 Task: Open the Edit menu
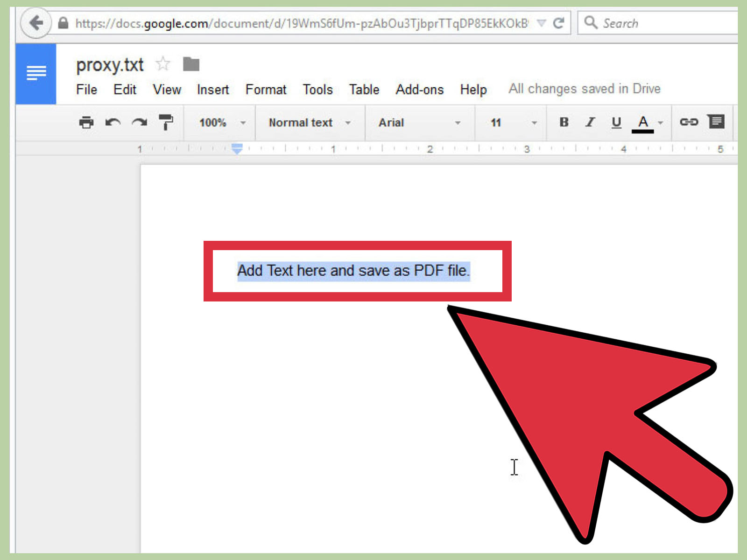[125, 89]
